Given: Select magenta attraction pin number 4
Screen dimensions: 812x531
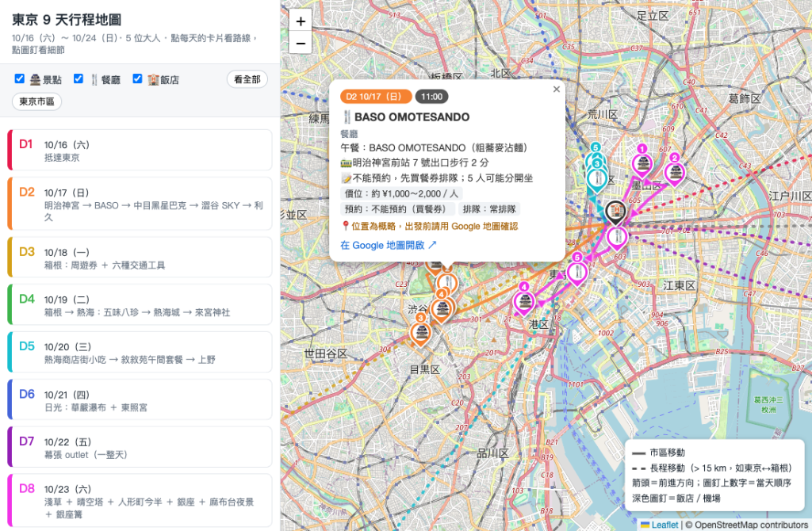Looking at the screenshot, I should click(524, 299).
